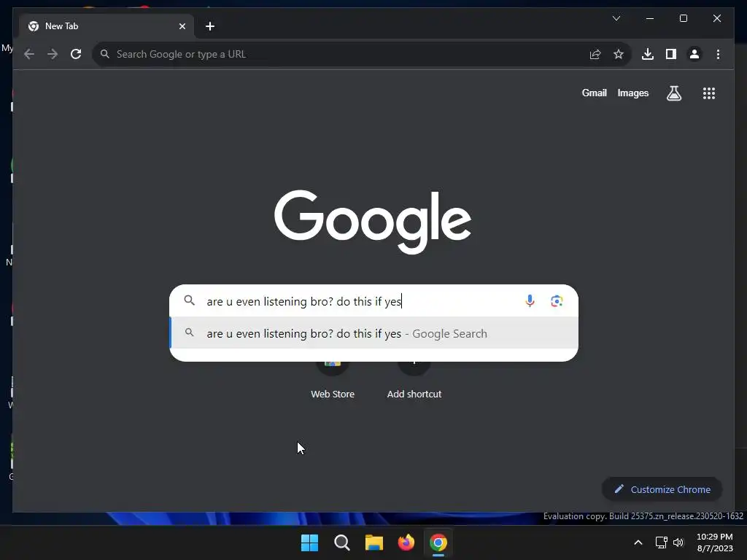Open the clock showing 10:29 PM
The image size is (747, 560).
(715, 542)
